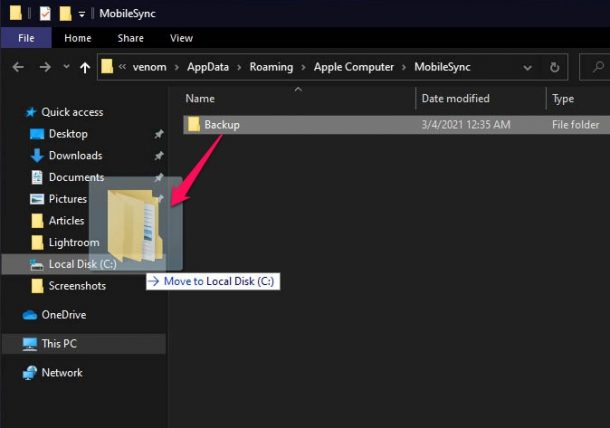Go up one folder level

point(85,68)
